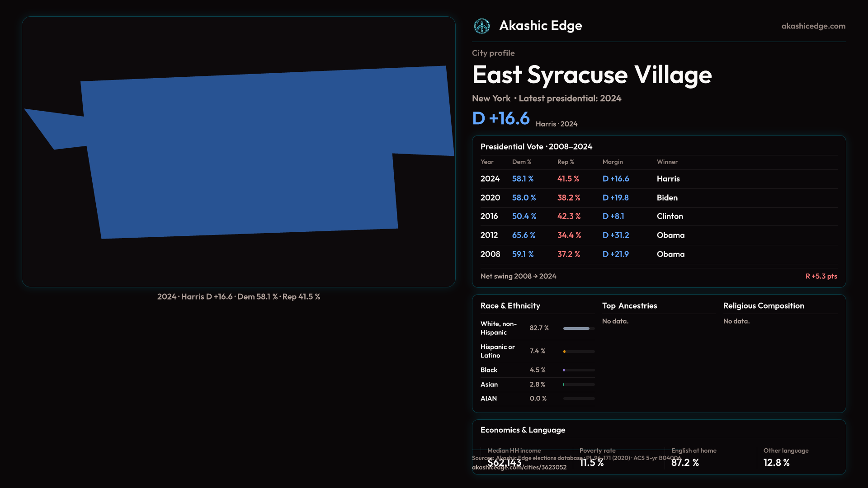Click the D +16.6 headline margin

500,118
